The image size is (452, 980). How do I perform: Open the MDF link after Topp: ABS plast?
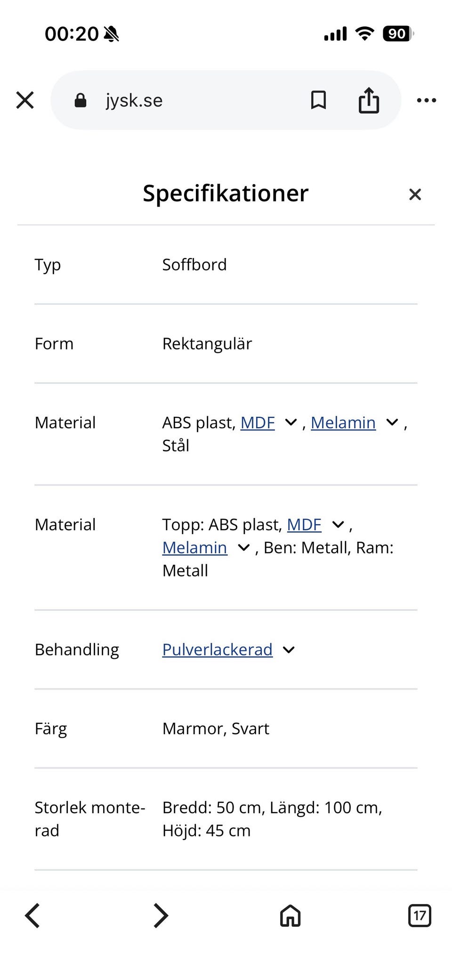coord(304,525)
